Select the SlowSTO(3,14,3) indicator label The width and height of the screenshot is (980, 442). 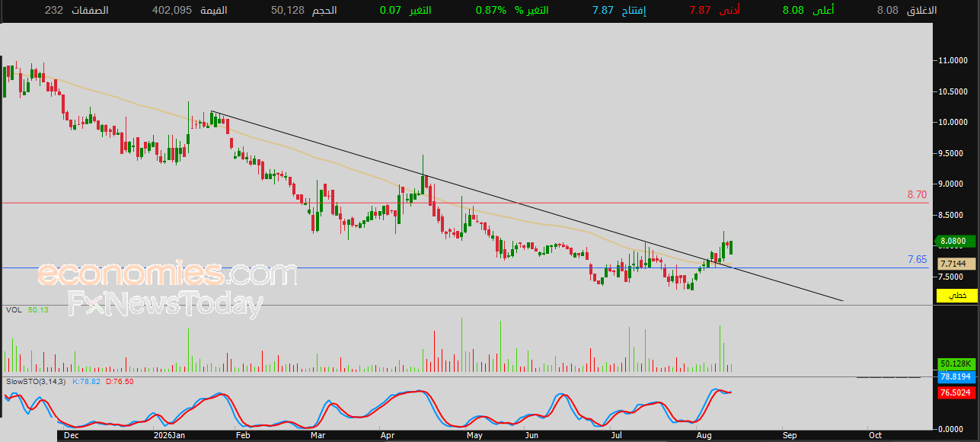coord(36,381)
